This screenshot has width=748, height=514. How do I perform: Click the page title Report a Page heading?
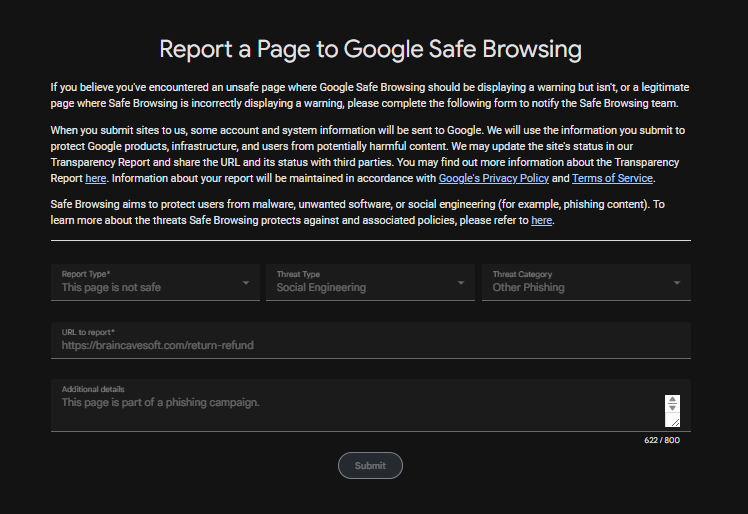point(370,49)
